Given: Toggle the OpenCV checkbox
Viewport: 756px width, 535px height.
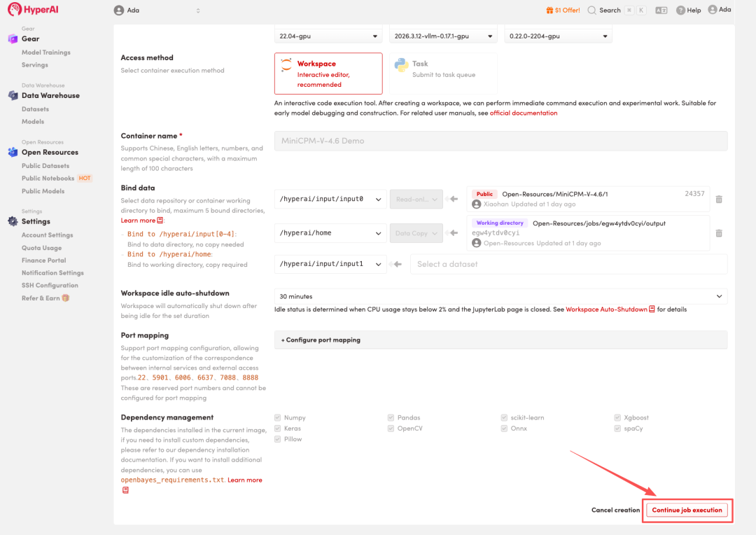Looking at the screenshot, I should click(391, 429).
